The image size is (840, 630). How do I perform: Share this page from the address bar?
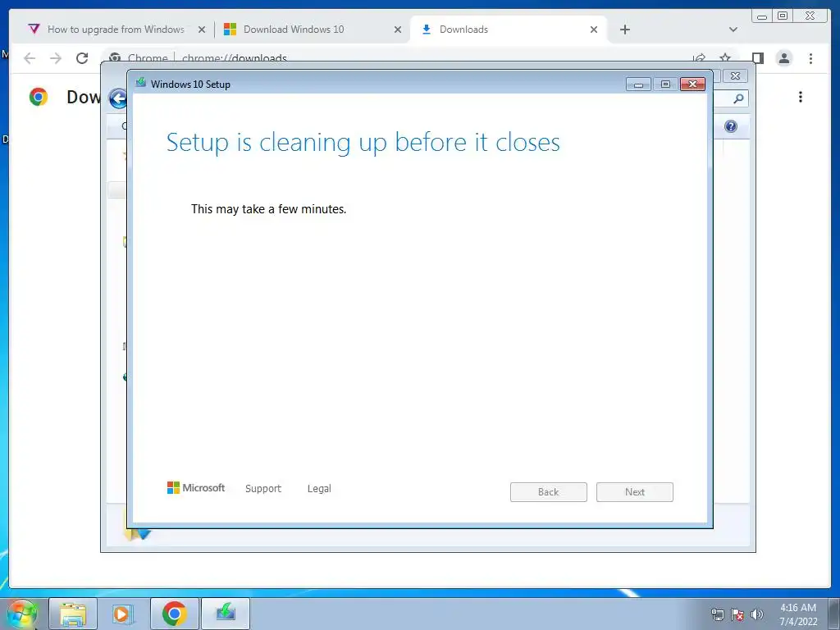[699, 57]
